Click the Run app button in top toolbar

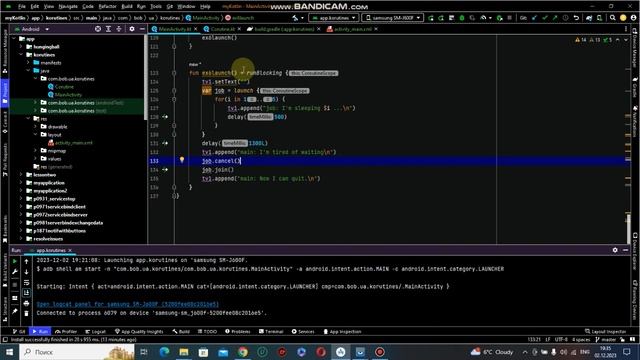431,18
